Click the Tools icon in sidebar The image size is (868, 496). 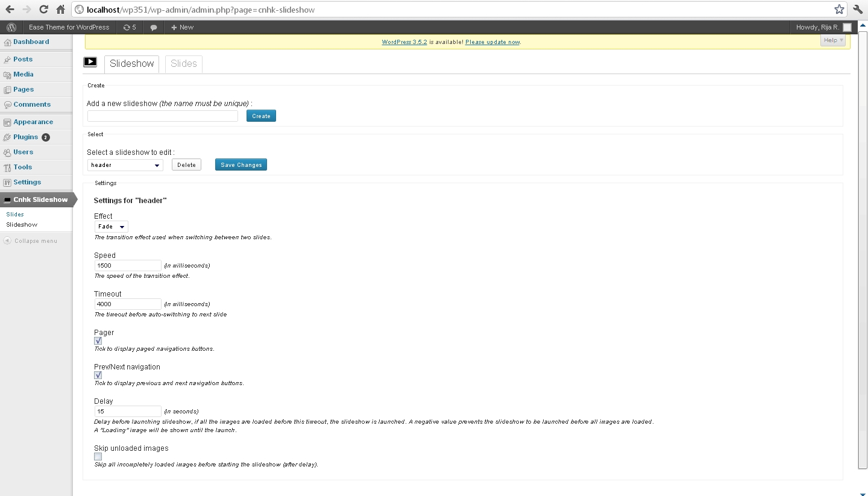[x=7, y=168]
